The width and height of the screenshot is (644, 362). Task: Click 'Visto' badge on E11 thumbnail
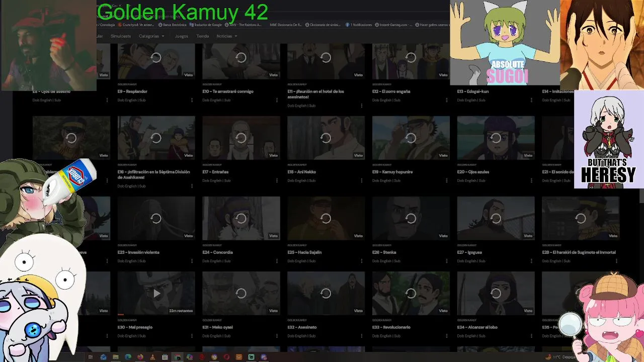[x=358, y=75]
